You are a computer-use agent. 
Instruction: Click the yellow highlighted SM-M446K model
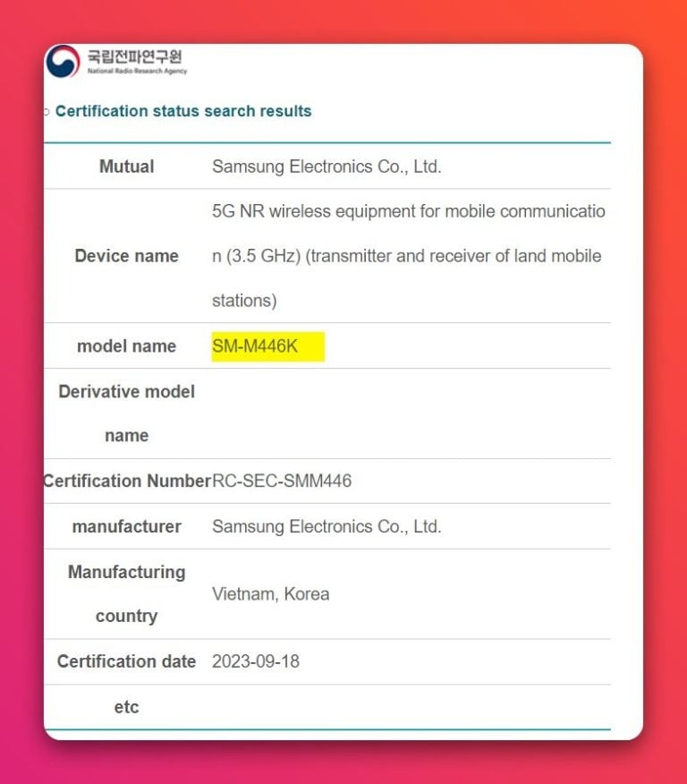pyautogui.click(x=267, y=346)
